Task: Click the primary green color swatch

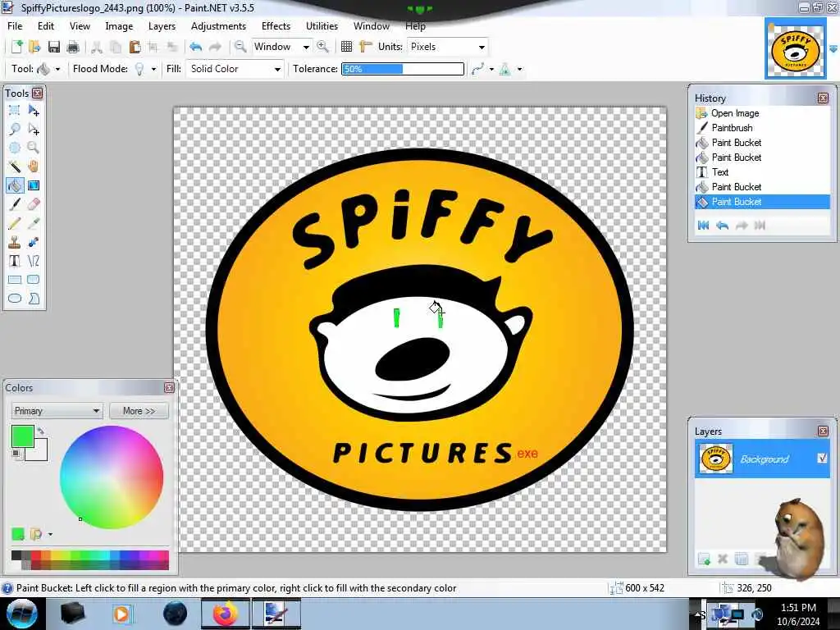Action: pos(22,436)
